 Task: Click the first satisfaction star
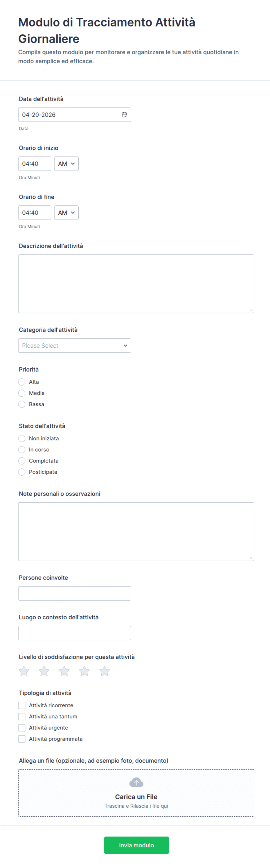[x=24, y=671]
